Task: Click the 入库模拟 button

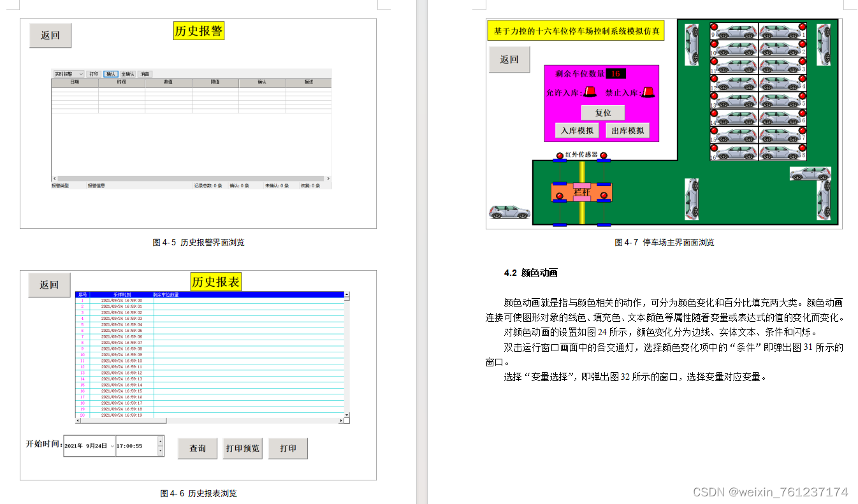Action: [577, 131]
